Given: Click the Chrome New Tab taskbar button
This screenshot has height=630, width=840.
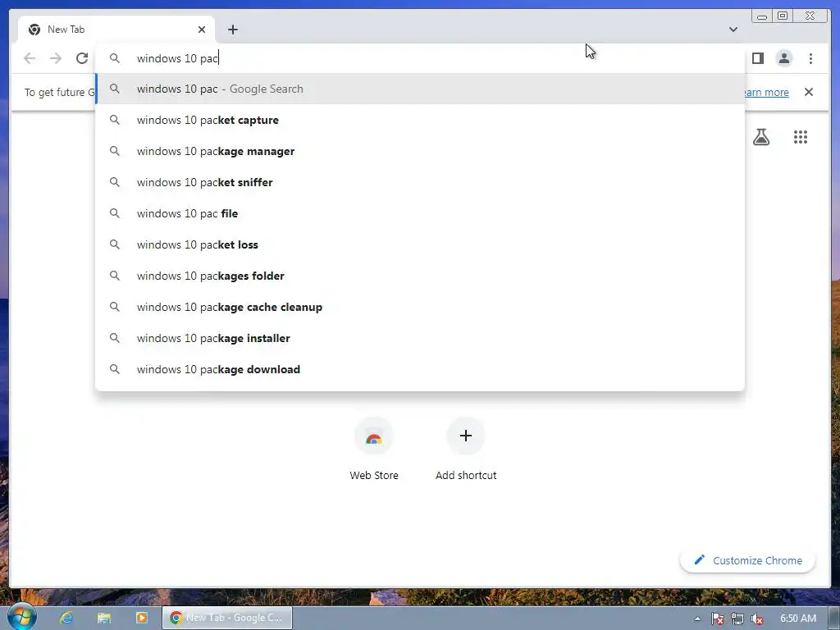Looking at the screenshot, I should pyautogui.click(x=227, y=618).
